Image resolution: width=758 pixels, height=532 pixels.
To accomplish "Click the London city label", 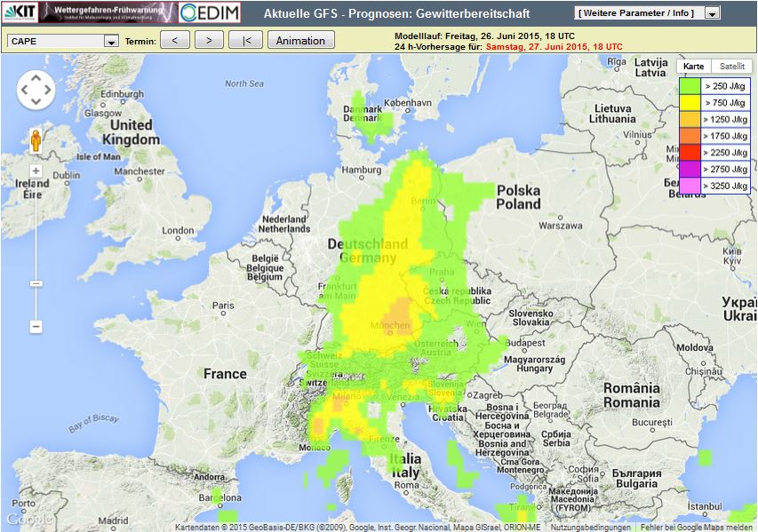I will [178, 231].
